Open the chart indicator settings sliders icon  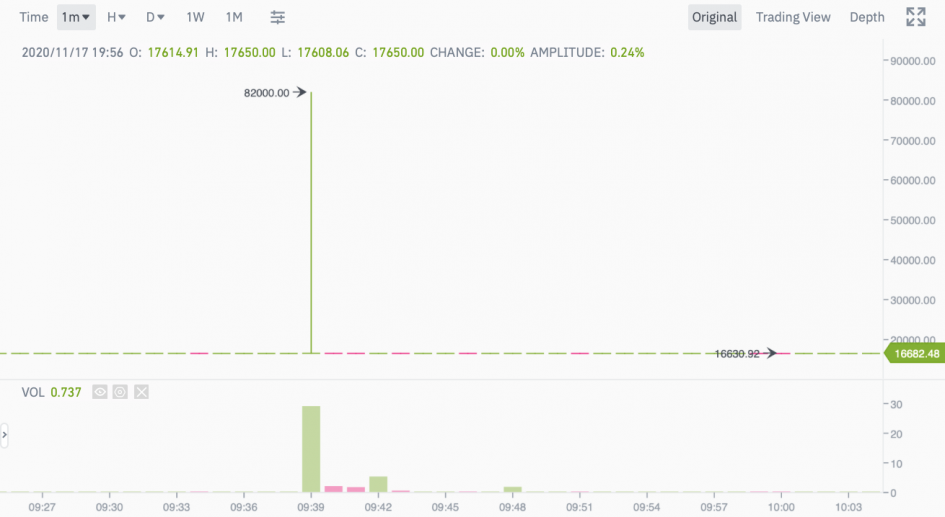tap(277, 17)
